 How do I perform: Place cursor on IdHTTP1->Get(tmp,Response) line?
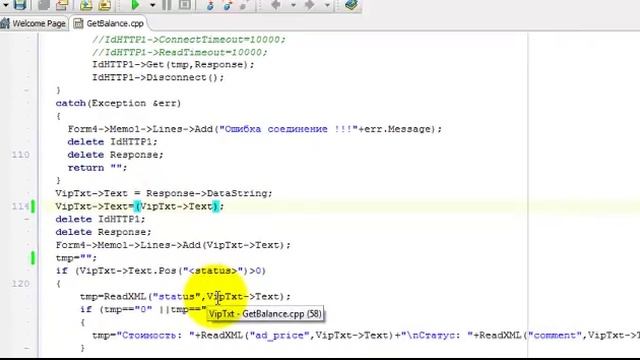173,64
